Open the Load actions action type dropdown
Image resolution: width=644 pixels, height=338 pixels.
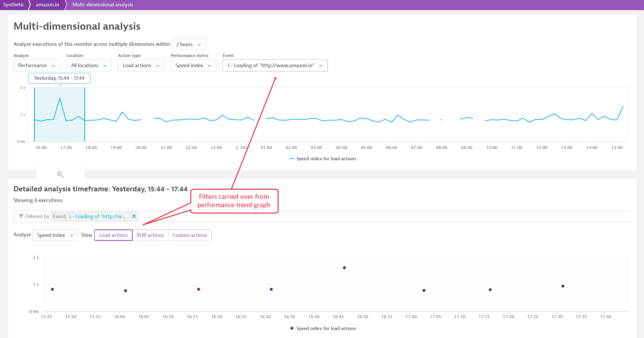(x=141, y=65)
